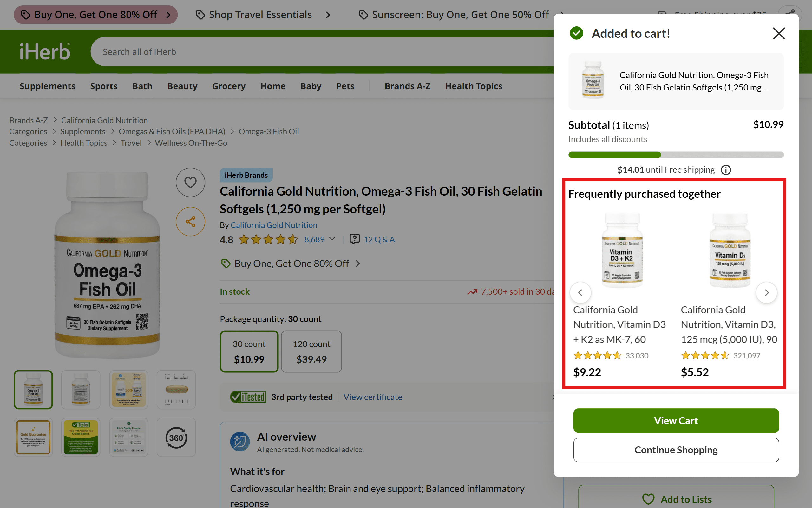Click the Search all of iHerb field

322,51
